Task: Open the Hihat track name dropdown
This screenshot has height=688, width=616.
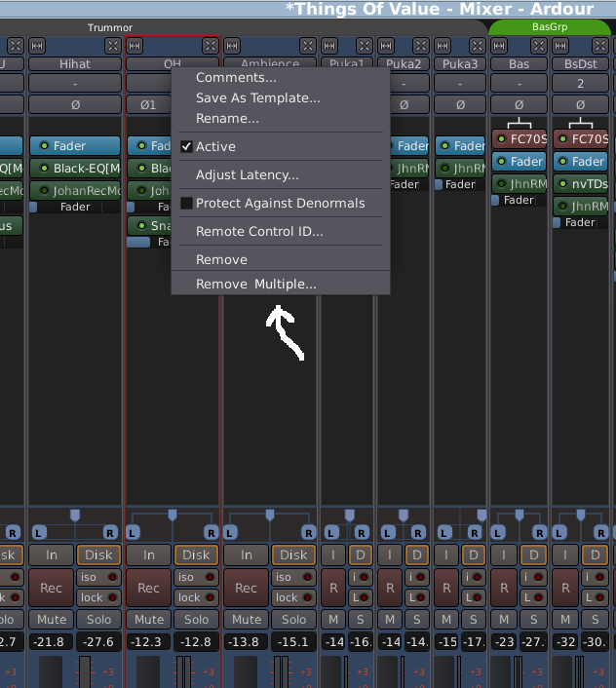Action: tap(75, 64)
